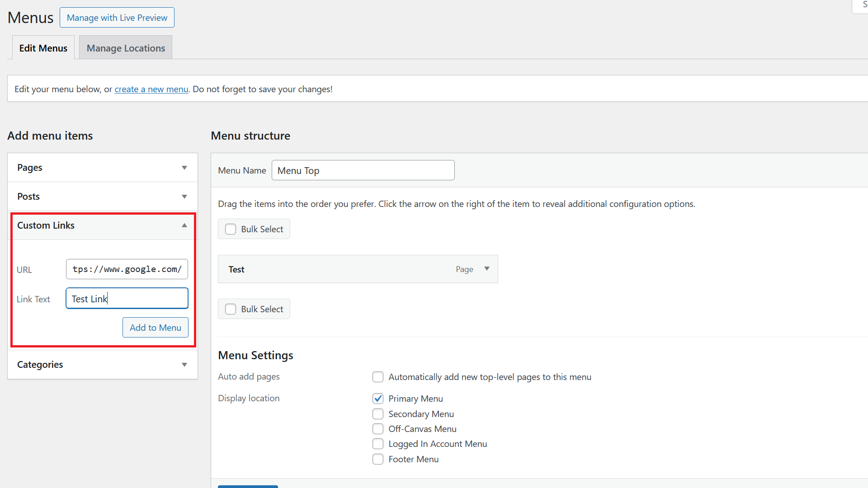Click the Custom Links heading
This screenshot has width=868, height=488.
click(46, 225)
